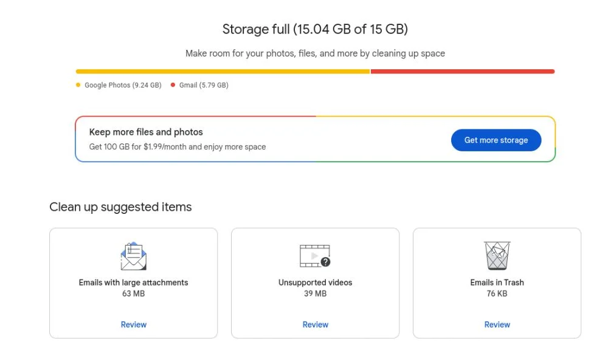This screenshot has width=608, height=364.
Task: Click the 100 GB for $1.99/month offer text
Action: 177,146
